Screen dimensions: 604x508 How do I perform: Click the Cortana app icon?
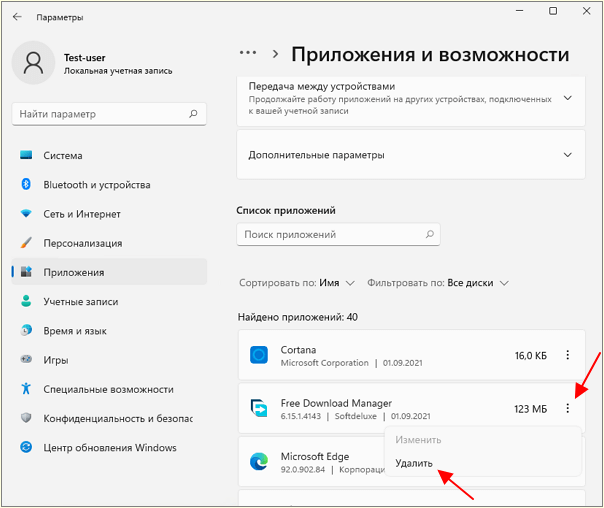[x=259, y=355]
